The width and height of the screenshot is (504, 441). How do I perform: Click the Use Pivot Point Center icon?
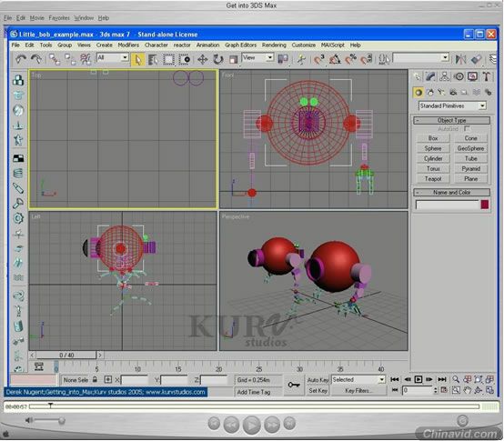click(283, 59)
